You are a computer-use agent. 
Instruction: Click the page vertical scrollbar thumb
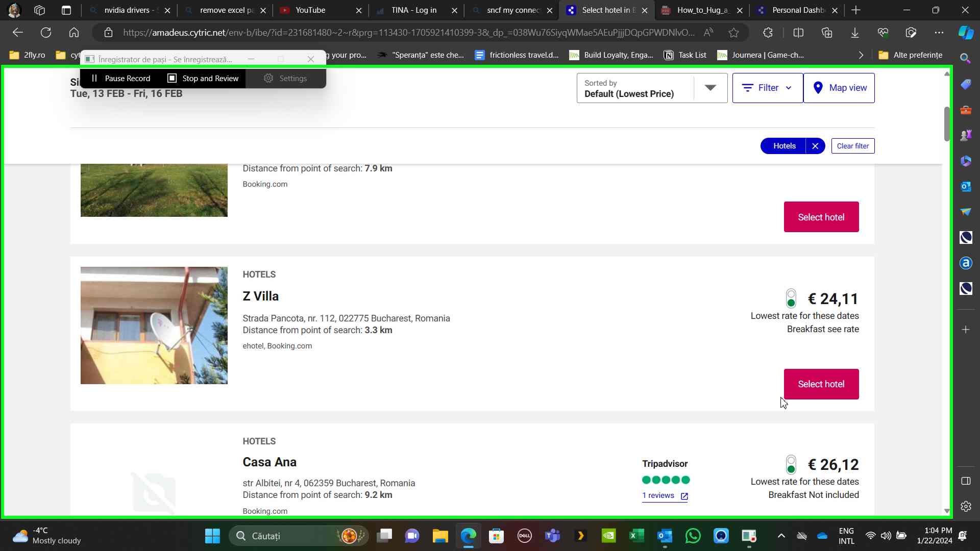click(946, 123)
